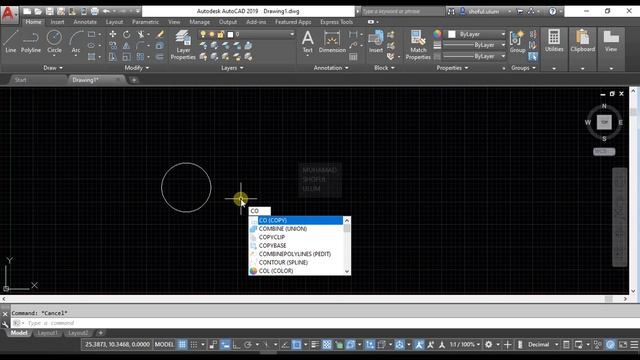Click the customize commandline wrench icon
Viewport: 640px width, 360px height.
(x=5, y=324)
